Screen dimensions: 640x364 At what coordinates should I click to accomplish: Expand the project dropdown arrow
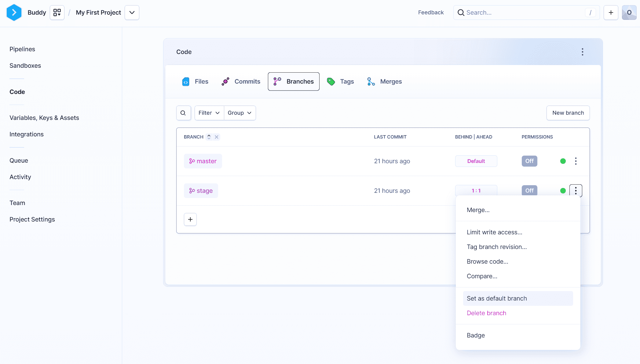131,12
